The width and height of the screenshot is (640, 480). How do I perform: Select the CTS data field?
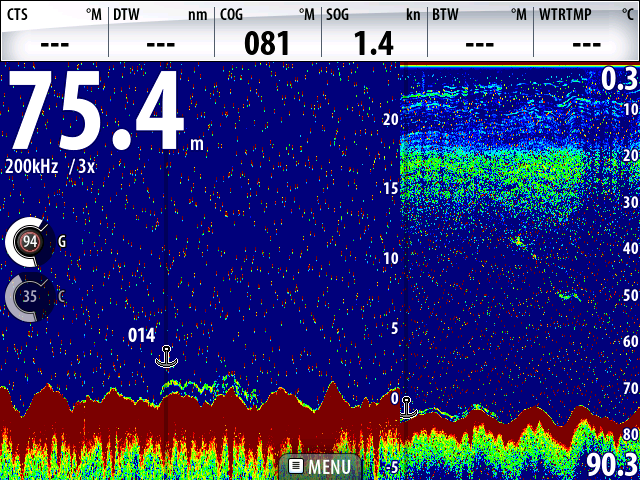[x=54, y=31]
